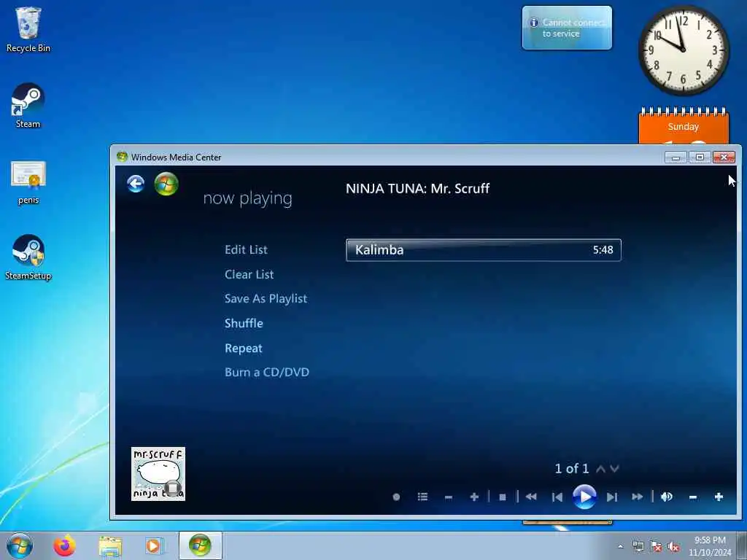Click the now playing heading
Viewport: 747px width, 560px height.
point(248,198)
